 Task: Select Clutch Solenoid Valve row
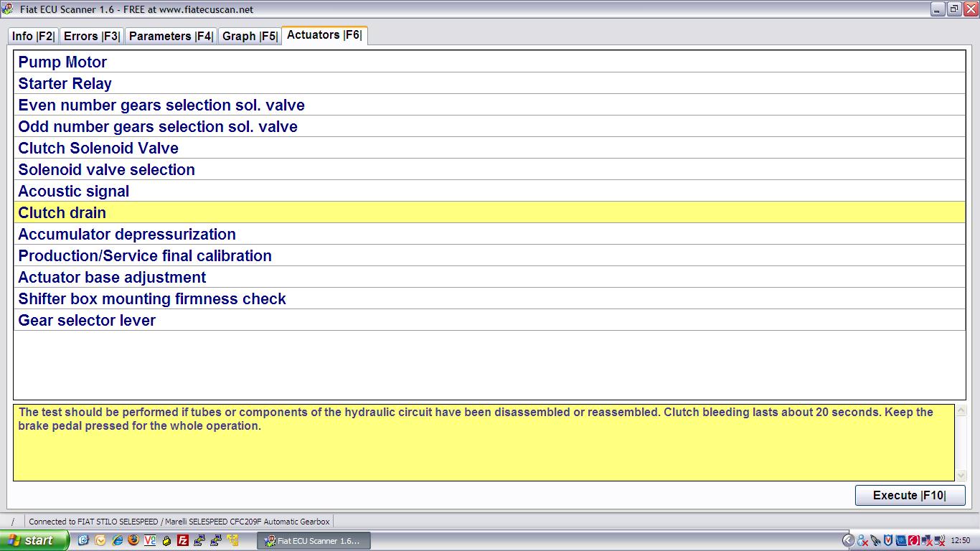[x=489, y=148]
